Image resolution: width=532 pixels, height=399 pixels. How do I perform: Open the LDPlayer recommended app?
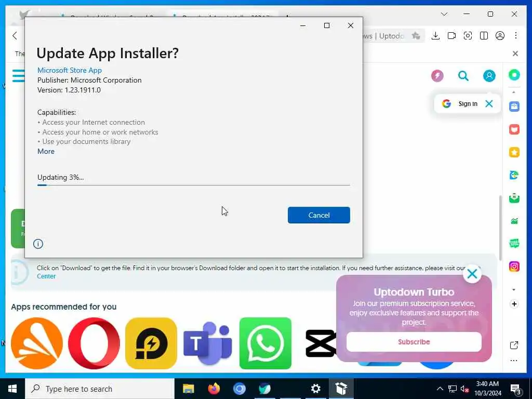tap(151, 343)
